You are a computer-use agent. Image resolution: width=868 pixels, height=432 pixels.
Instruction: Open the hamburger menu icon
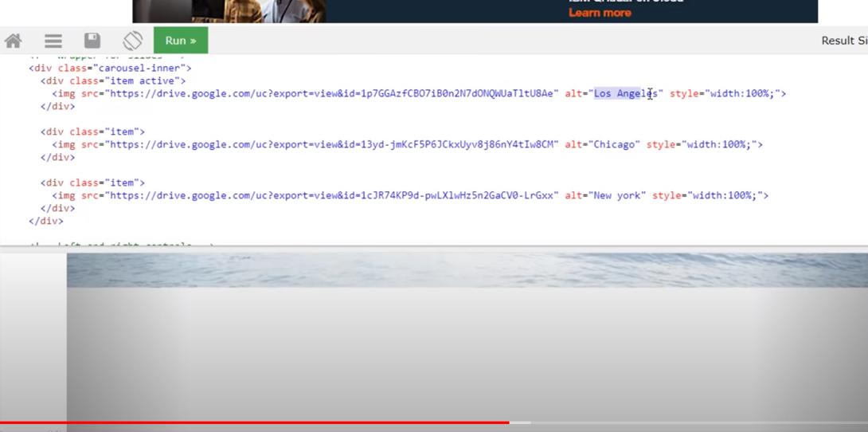point(53,41)
